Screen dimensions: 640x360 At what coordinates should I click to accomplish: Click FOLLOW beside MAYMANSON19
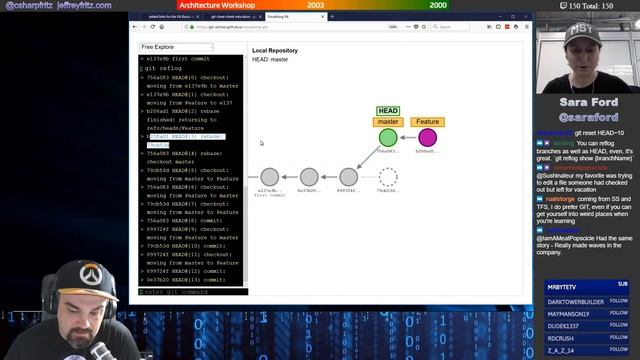tap(619, 313)
